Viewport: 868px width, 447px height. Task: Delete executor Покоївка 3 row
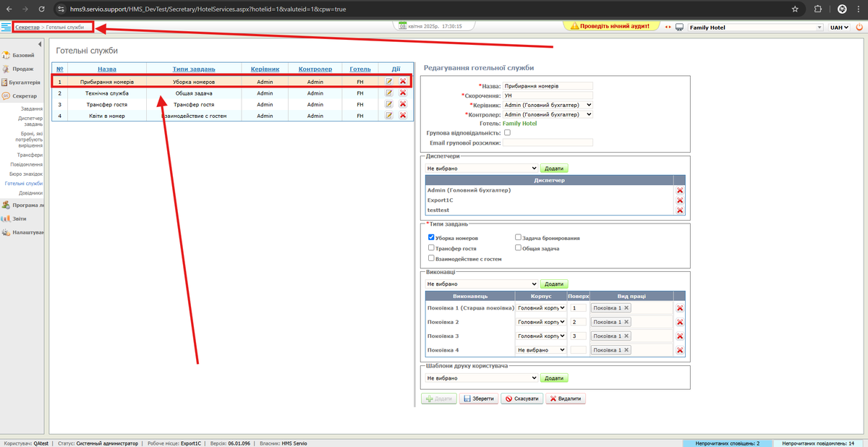(x=679, y=336)
